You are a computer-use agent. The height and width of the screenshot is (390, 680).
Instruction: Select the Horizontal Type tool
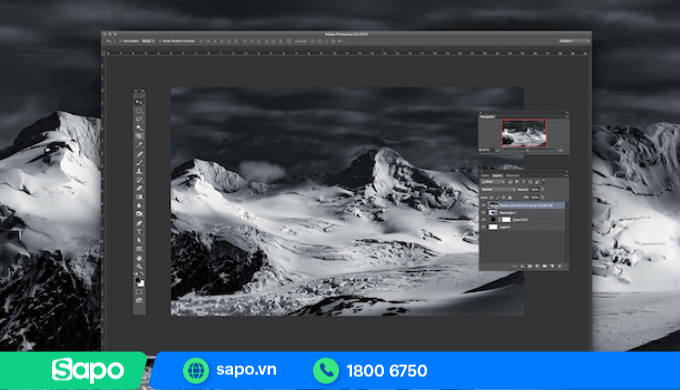tap(139, 231)
